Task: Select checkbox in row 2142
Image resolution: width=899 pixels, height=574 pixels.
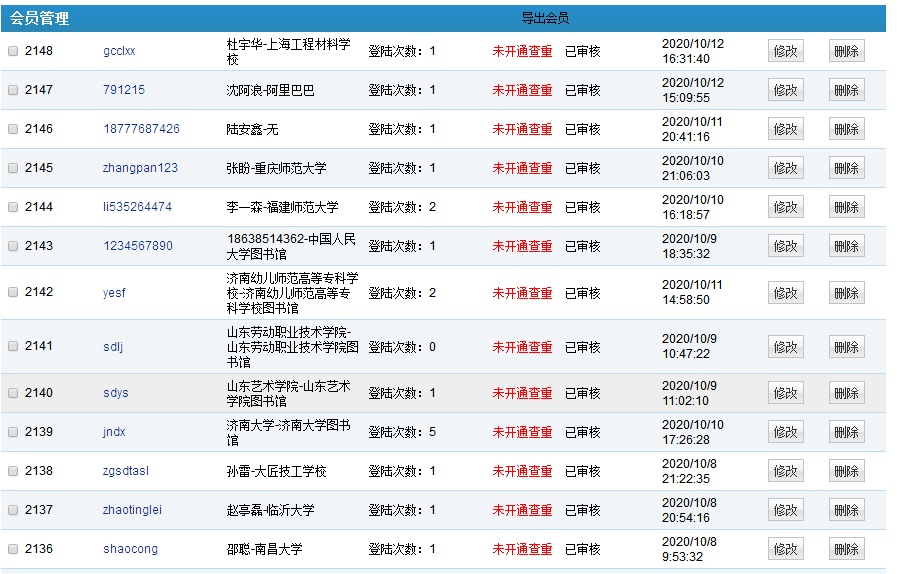Action: coord(13,292)
